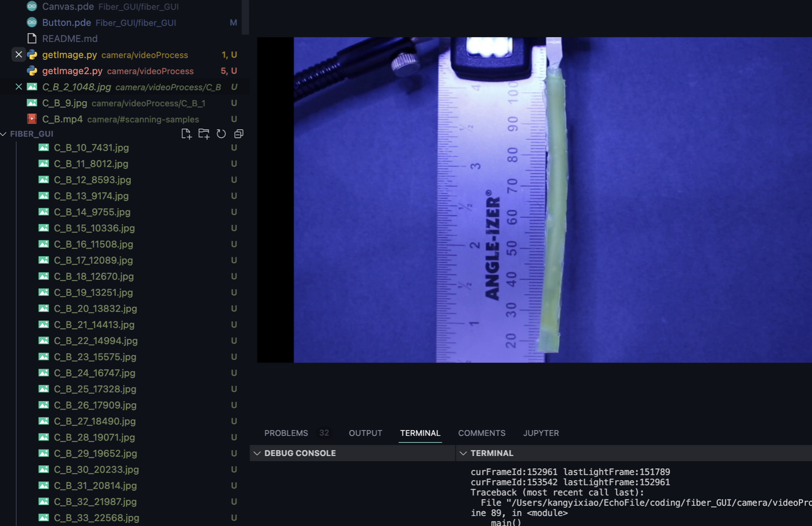812x526 pixels.
Task: Switch to the OUTPUT tab
Action: pyautogui.click(x=366, y=433)
